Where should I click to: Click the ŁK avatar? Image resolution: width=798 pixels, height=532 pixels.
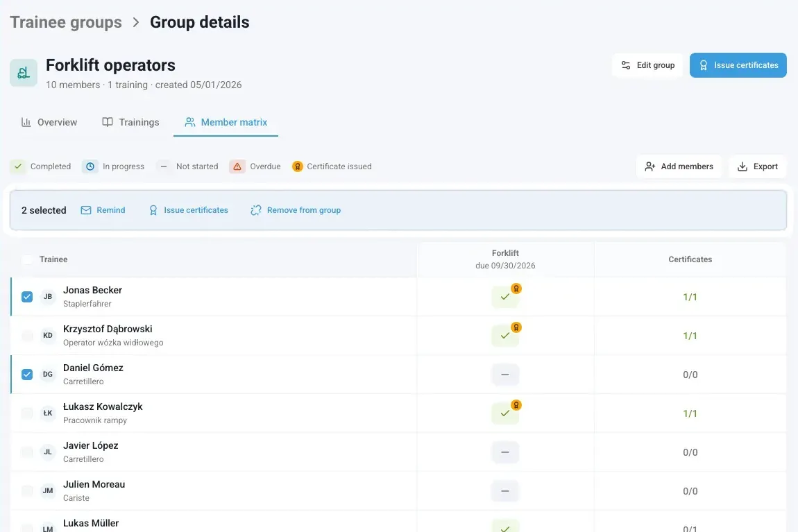(x=48, y=413)
